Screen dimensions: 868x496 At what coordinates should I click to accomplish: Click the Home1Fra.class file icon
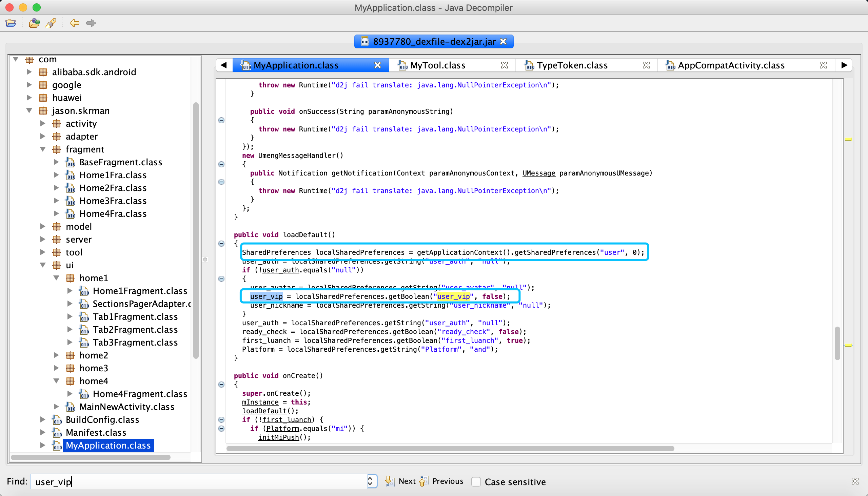click(x=70, y=175)
